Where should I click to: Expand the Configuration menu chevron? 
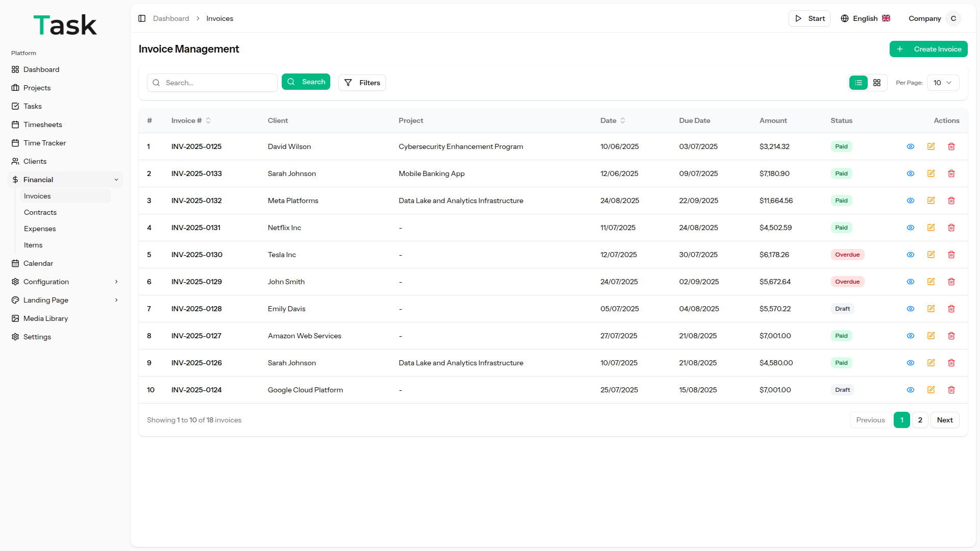[x=116, y=282]
